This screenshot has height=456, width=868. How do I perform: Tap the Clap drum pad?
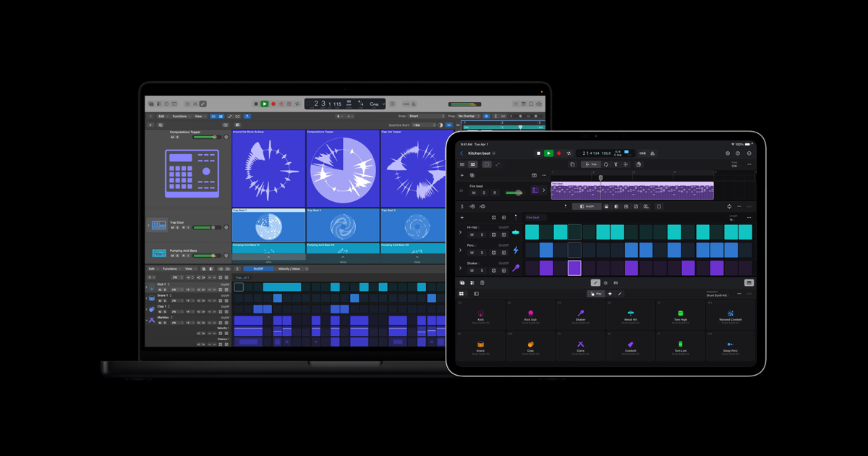point(530,346)
